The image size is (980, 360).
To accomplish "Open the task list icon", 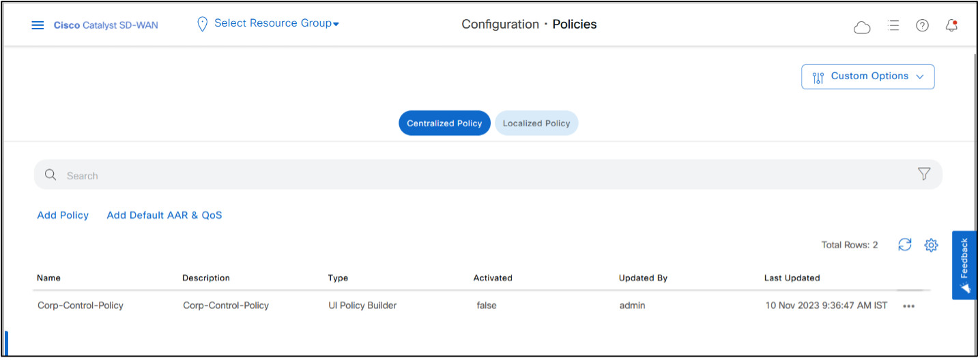I will click(893, 25).
